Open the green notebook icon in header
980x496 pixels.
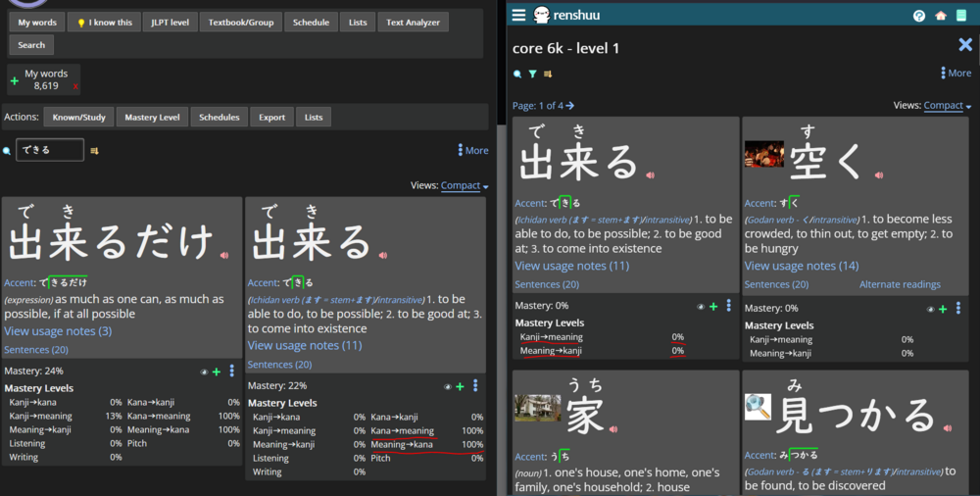pos(962,16)
